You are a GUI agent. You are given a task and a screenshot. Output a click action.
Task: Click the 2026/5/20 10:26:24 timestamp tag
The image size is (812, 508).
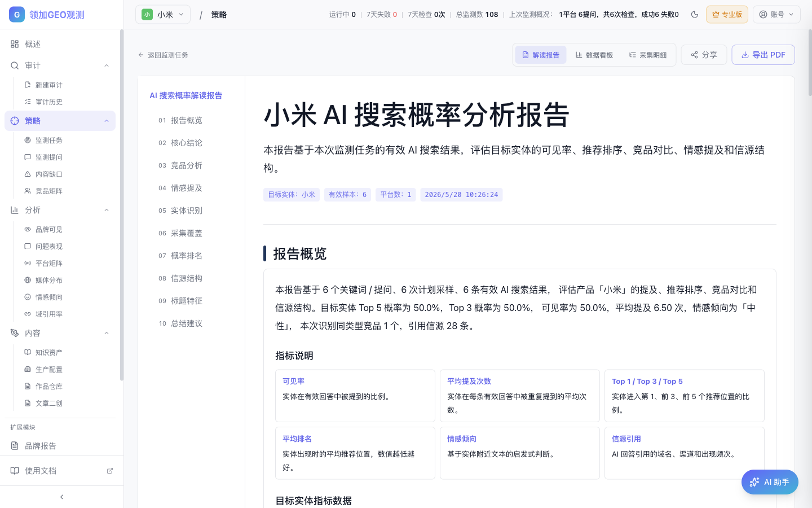click(461, 195)
